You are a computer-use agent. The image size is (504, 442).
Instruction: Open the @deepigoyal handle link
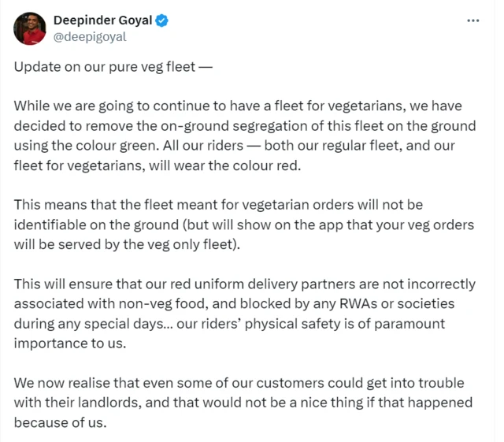click(89, 36)
